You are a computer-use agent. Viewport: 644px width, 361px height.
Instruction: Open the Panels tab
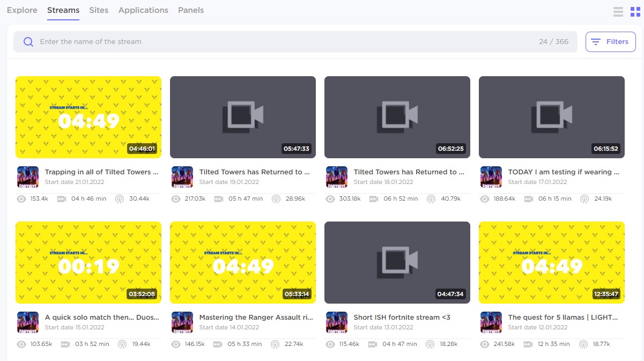(x=191, y=10)
